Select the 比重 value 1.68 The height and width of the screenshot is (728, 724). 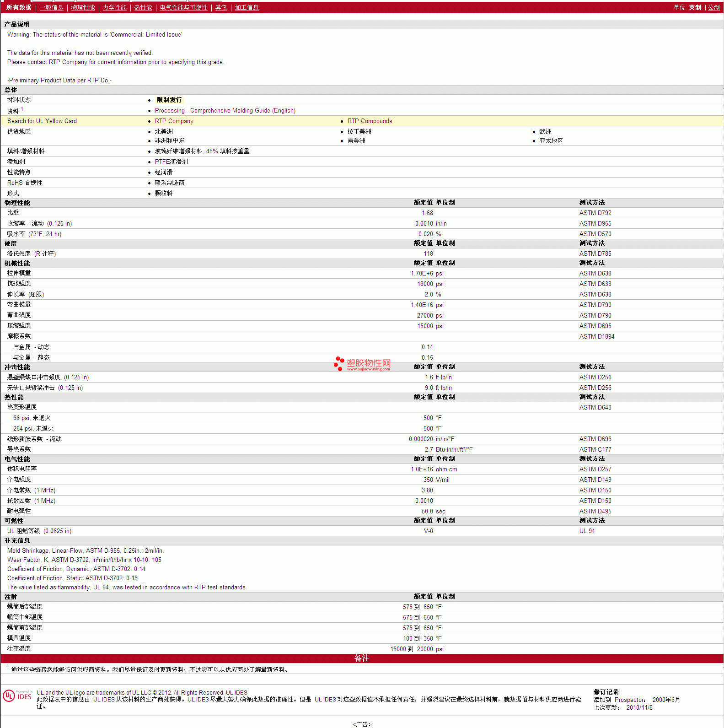pyautogui.click(x=427, y=213)
